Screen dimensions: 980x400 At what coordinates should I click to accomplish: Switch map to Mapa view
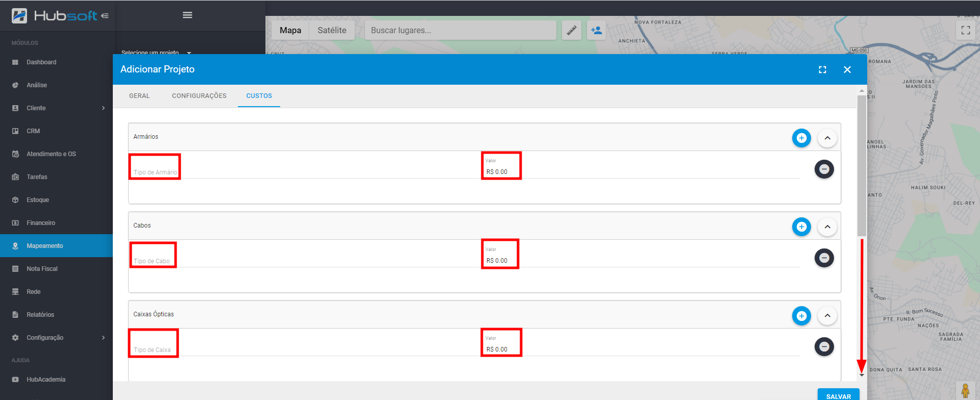[x=290, y=30]
